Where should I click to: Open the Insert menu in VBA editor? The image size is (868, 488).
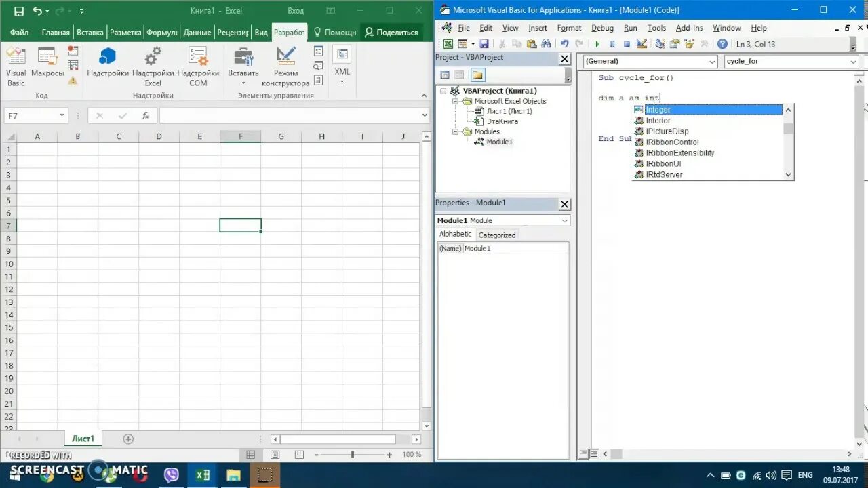538,28
